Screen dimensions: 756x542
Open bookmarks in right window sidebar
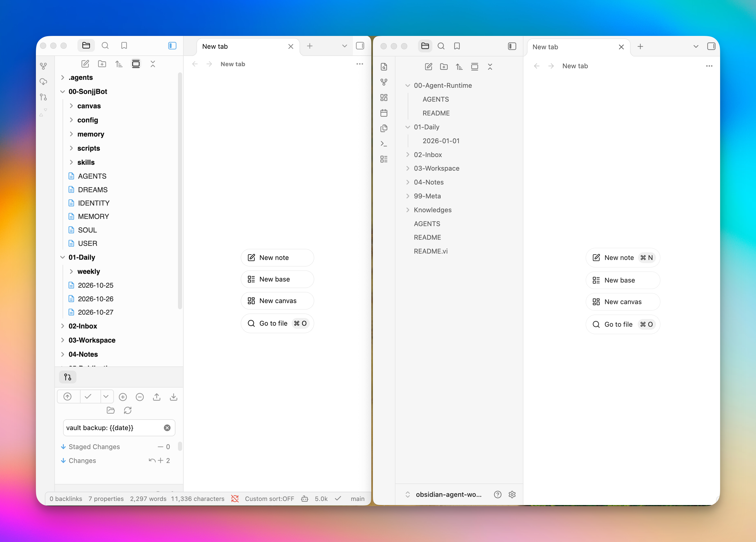click(457, 46)
